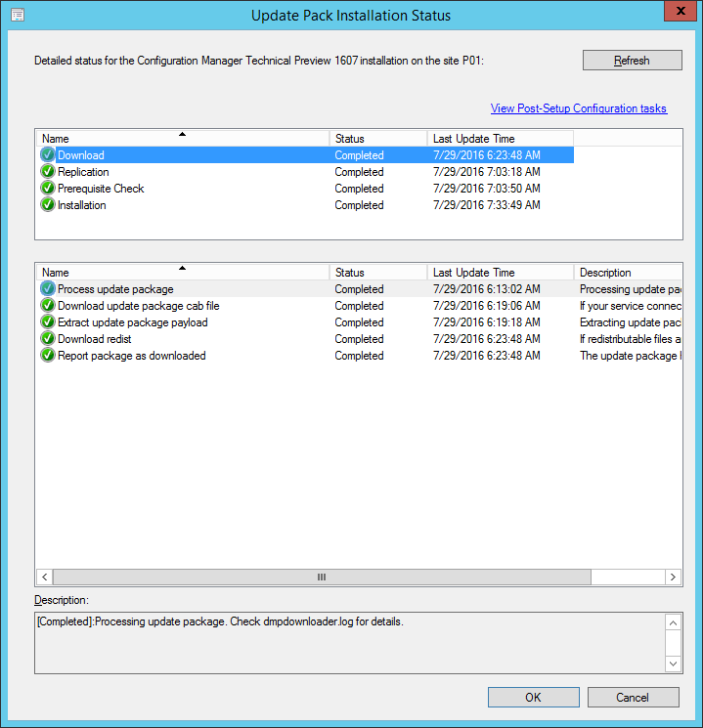Click the 7/29/2016 6:19:06 AM time cell
703x728 pixels.
tap(487, 306)
